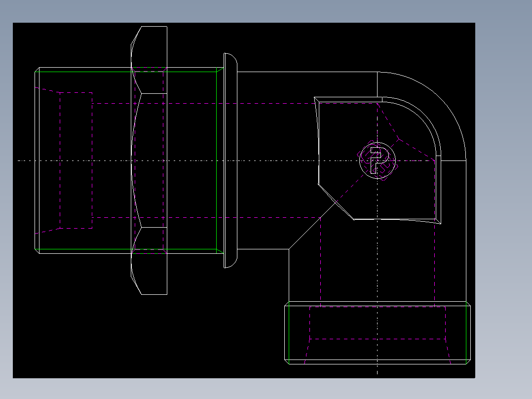Select the bottom threaded port of the elbow
Screen dimensions: 532x399
click(377, 333)
